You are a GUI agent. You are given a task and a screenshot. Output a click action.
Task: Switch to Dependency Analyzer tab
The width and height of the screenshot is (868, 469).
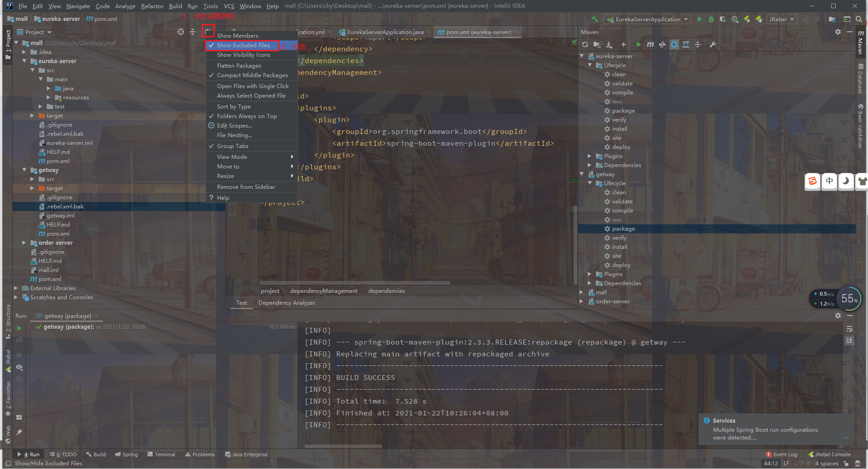coord(287,303)
